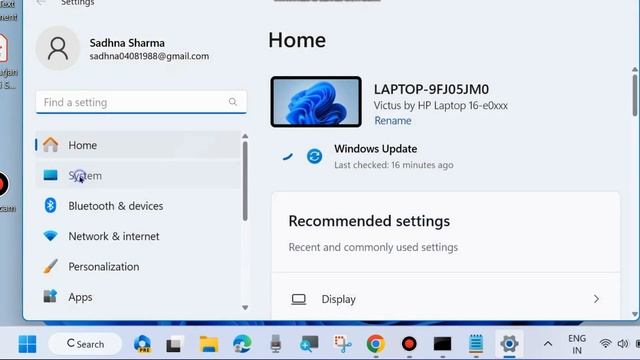Open File Explorer from taskbar
This screenshot has width=640, height=360.
pyautogui.click(x=209, y=344)
